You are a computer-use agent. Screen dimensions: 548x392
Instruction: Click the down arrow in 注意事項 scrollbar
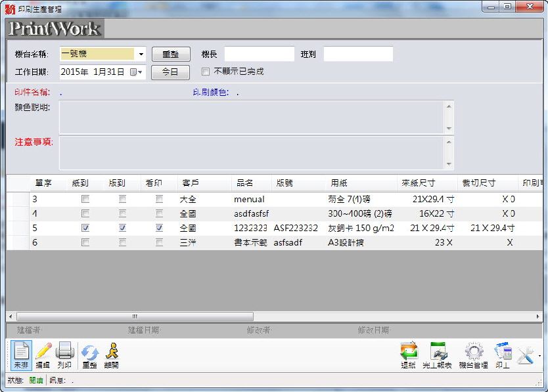449,164
